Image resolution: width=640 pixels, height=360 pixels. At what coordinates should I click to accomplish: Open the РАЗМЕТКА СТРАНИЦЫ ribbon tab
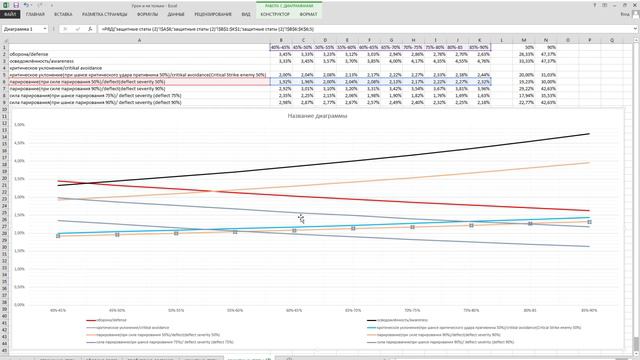coord(104,14)
